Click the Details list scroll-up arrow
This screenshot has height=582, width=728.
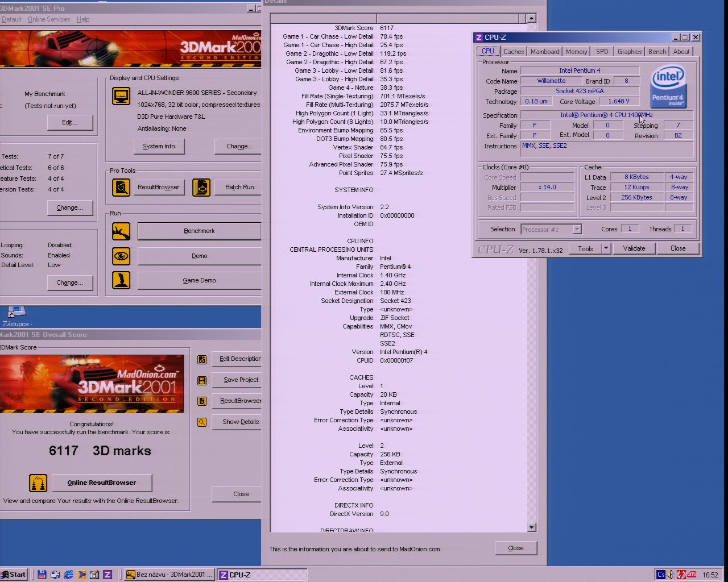(531, 18)
